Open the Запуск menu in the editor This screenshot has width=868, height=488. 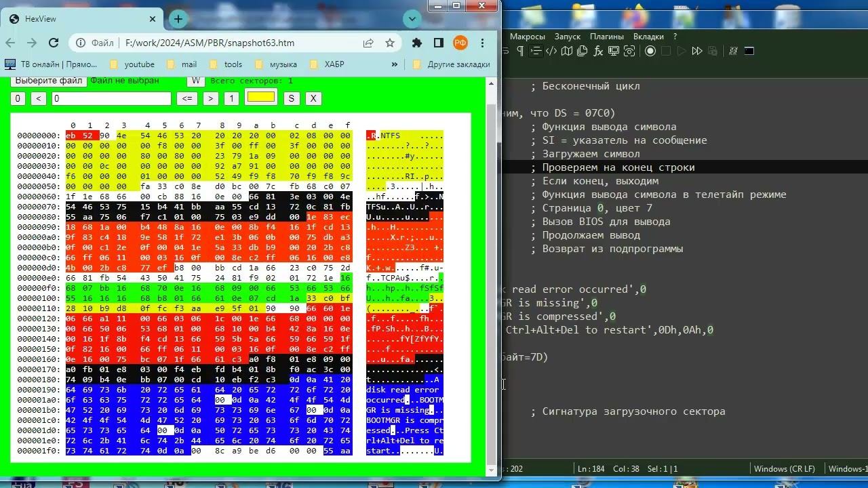pyautogui.click(x=567, y=37)
